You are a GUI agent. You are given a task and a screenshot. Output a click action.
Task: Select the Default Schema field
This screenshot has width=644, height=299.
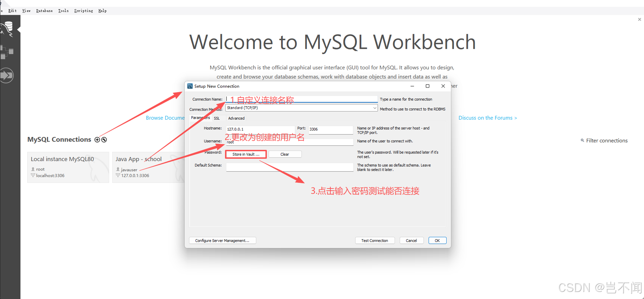click(x=290, y=167)
